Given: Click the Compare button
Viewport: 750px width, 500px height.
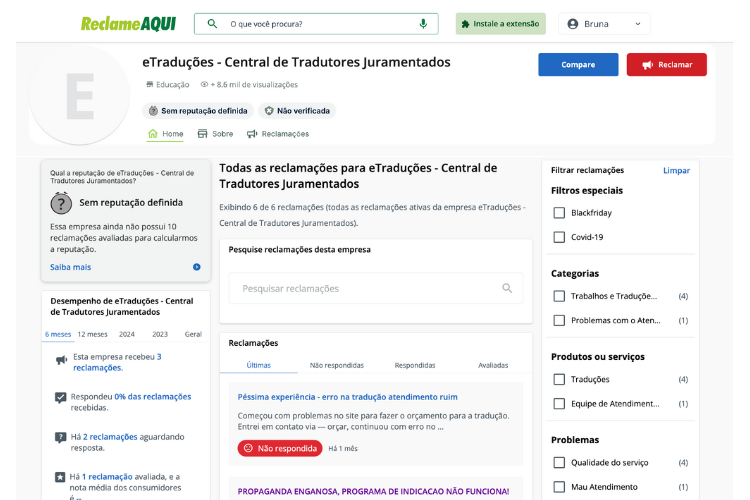Looking at the screenshot, I should tap(578, 65).
